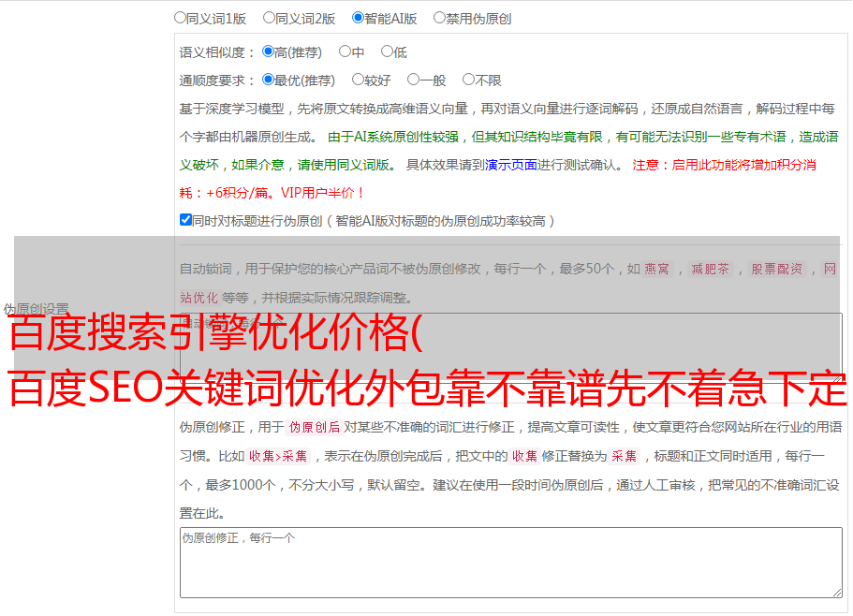Click the 燕窝 example keyword

click(656, 269)
